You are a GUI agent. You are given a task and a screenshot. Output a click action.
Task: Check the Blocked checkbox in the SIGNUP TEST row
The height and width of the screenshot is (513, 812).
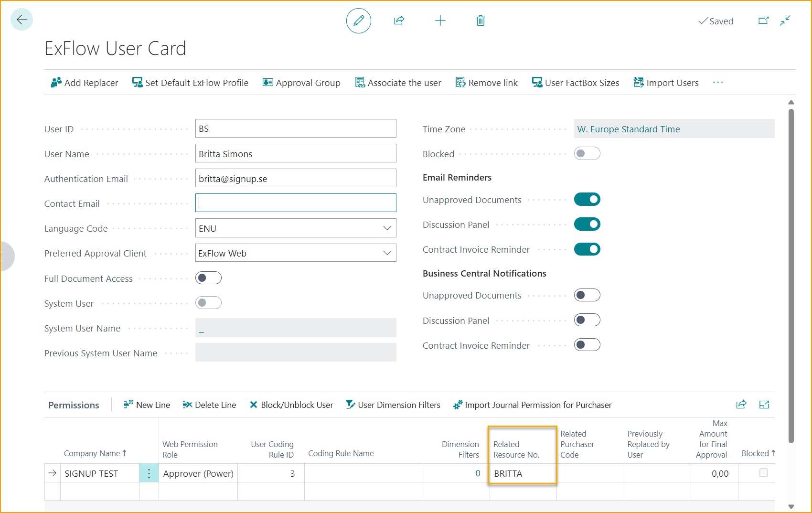[x=763, y=473]
